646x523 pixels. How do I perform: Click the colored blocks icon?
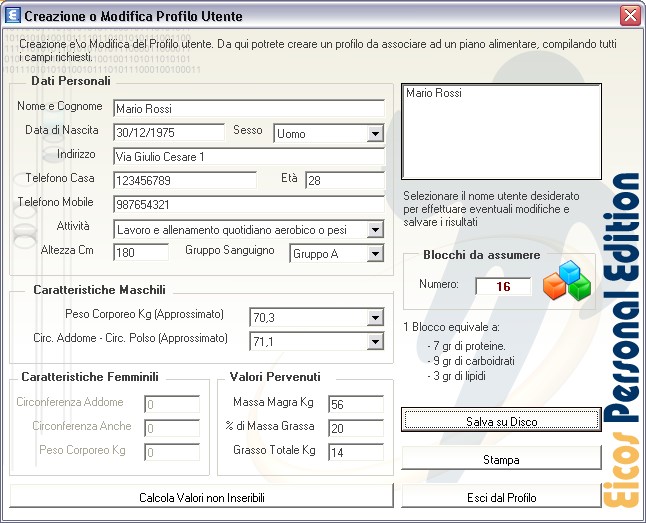[567, 281]
